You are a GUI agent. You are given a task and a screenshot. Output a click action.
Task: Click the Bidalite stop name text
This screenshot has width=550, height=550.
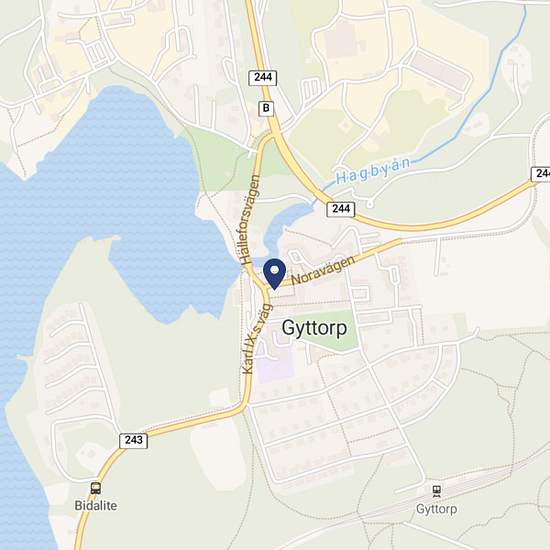point(96,505)
